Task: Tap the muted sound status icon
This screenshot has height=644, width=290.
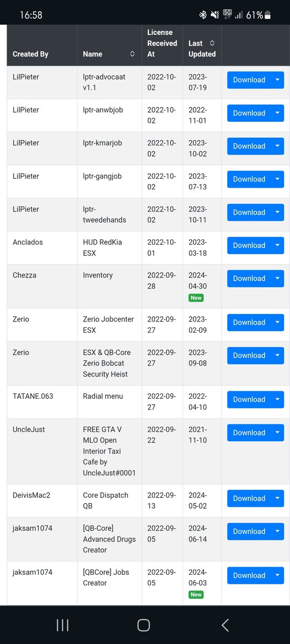Action: 215,15
